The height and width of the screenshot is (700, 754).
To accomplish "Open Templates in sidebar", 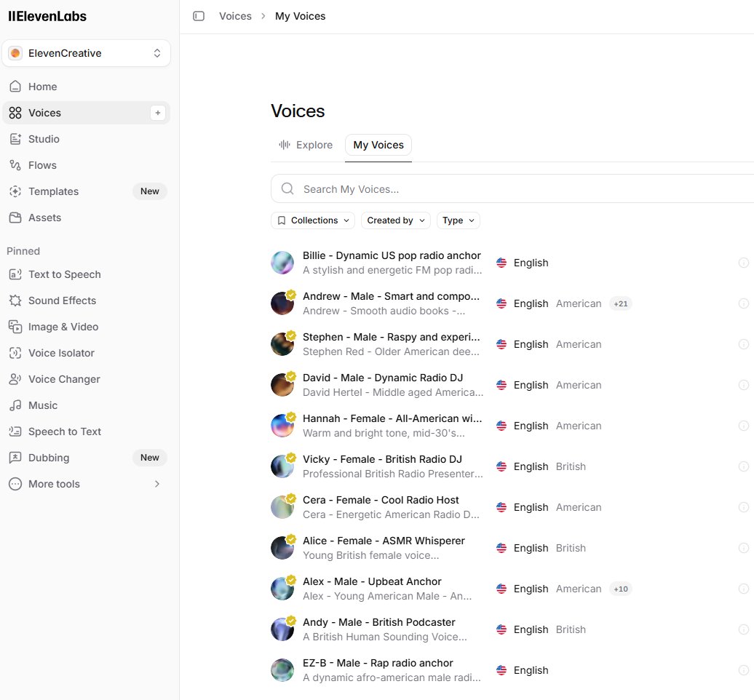I will (86, 191).
